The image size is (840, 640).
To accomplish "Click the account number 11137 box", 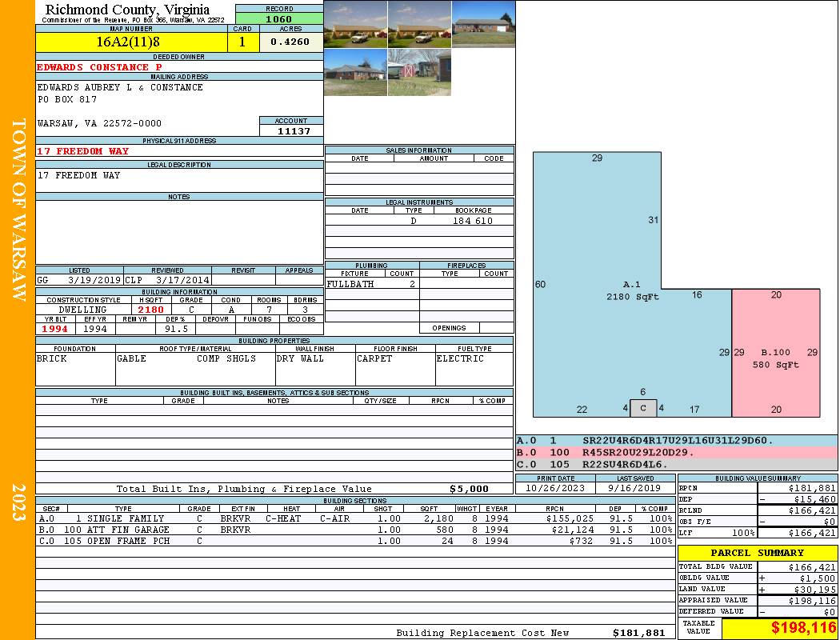I will tap(291, 130).
